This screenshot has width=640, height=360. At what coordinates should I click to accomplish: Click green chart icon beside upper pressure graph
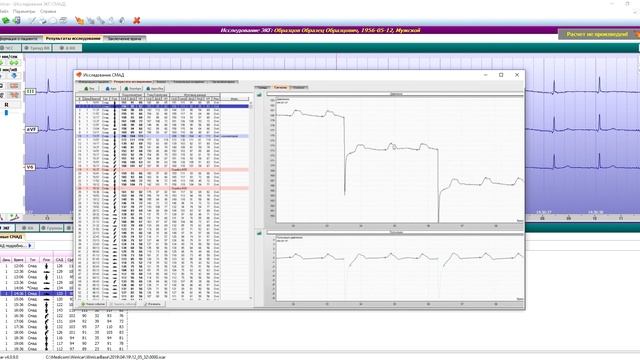coord(259,95)
